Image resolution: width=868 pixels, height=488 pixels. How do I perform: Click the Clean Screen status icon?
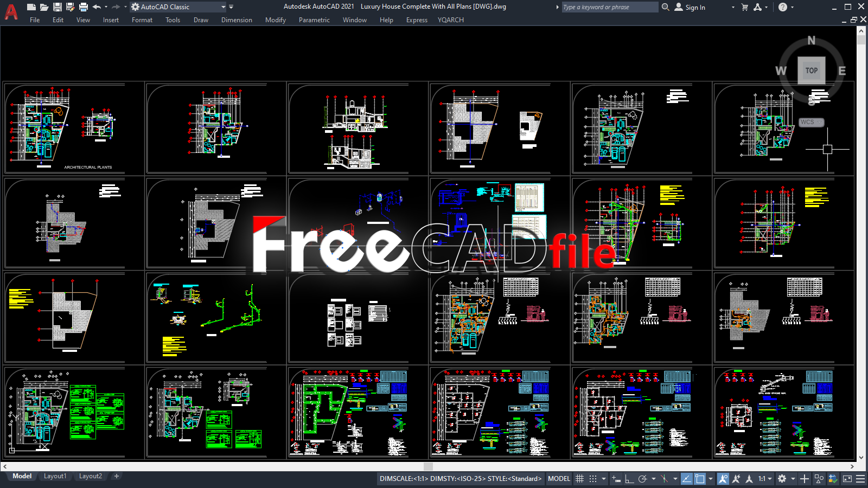847,479
